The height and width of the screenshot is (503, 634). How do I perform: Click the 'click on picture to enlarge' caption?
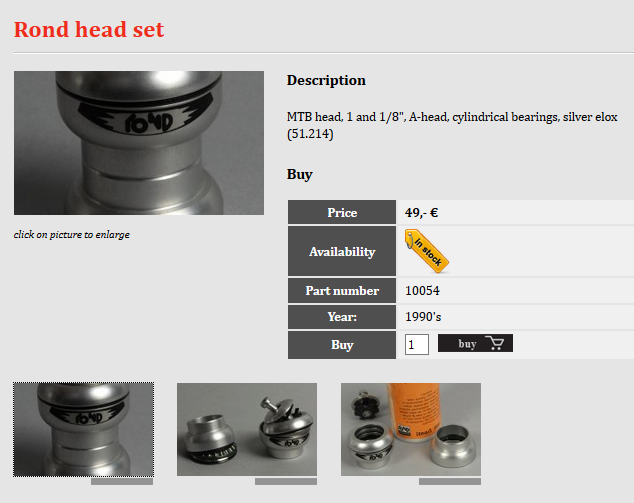coord(72,235)
